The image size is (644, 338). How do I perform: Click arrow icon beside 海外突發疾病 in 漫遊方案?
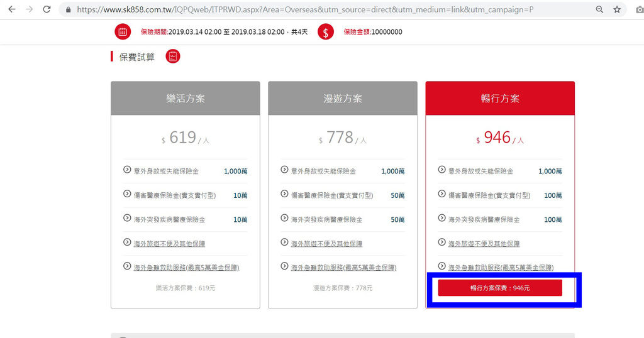(x=284, y=218)
